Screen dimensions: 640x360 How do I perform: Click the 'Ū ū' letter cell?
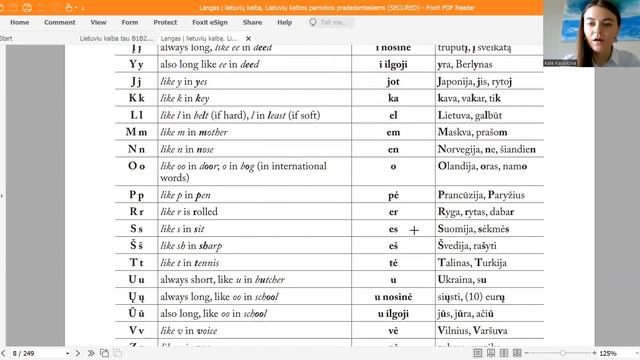click(x=136, y=313)
